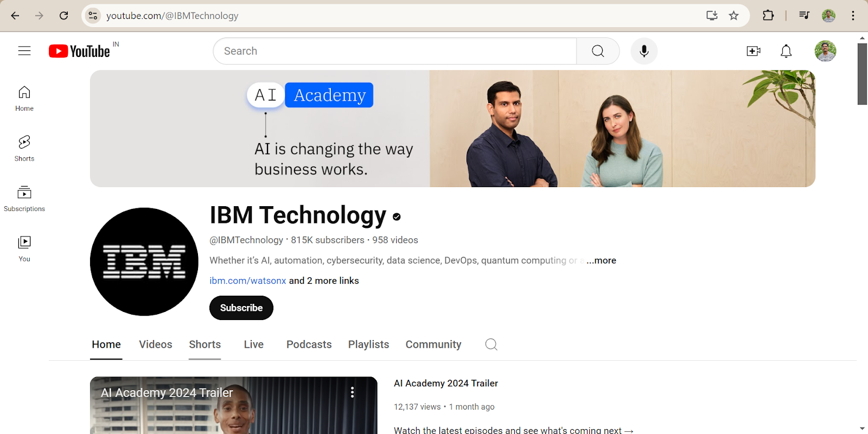Screen dimensions: 868x434
Task: Click the page vertical scrollbar thumb
Action: tap(862, 74)
